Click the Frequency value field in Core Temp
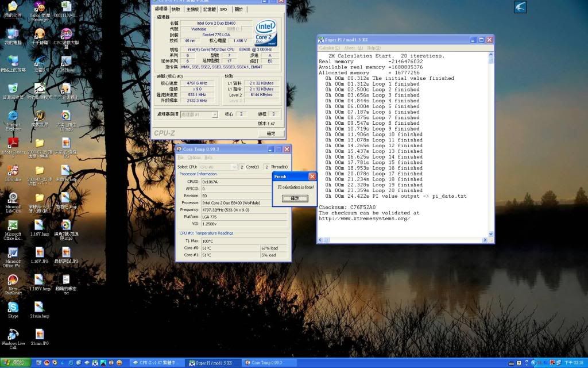The width and height of the screenshot is (588, 368). (245, 210)
